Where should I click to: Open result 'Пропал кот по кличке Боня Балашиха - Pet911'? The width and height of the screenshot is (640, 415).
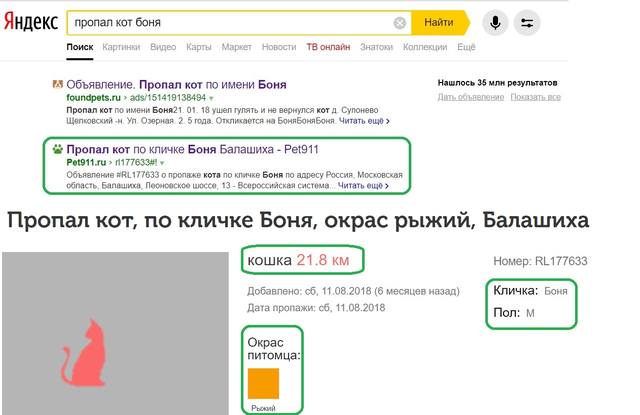[192, 149]
